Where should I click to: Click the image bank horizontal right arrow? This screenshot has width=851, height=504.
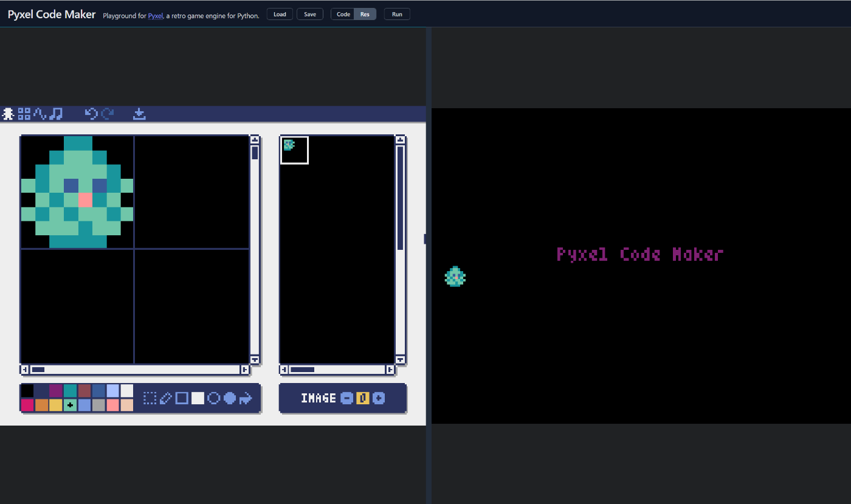coord(390,369)
